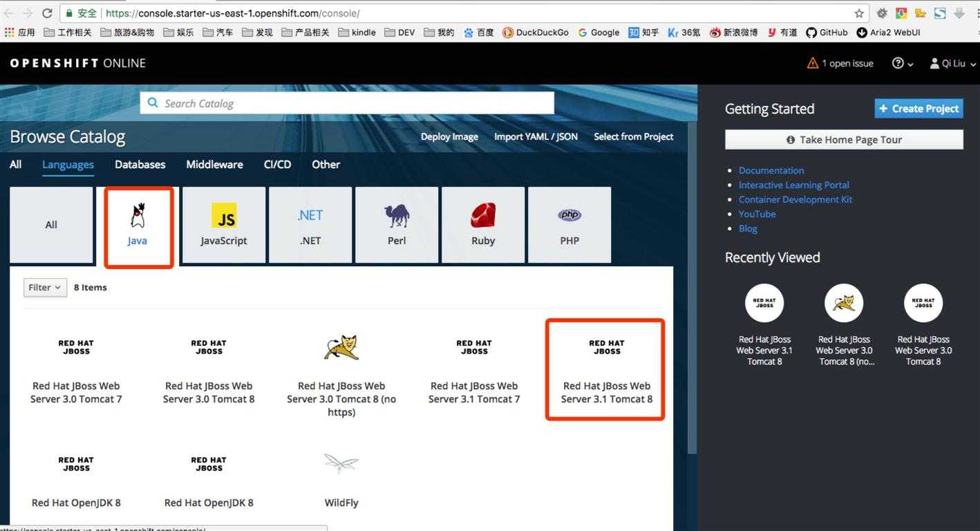
Task: Click Import YAML / JSON
Action: click(536, 136)
